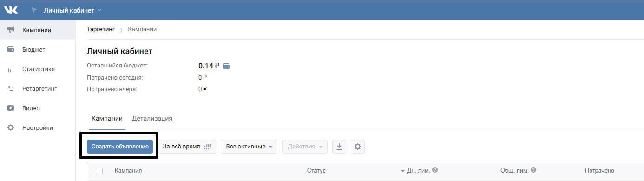Click the Ретаргетинг arrow icon
The width and height of the screenshot is (644, 181).
[11, 88]
